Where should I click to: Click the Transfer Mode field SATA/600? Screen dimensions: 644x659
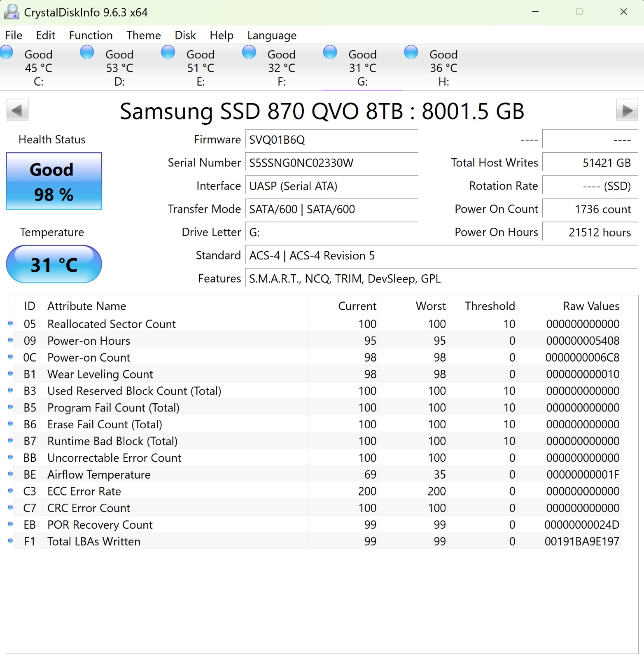(x=331, y=209)
